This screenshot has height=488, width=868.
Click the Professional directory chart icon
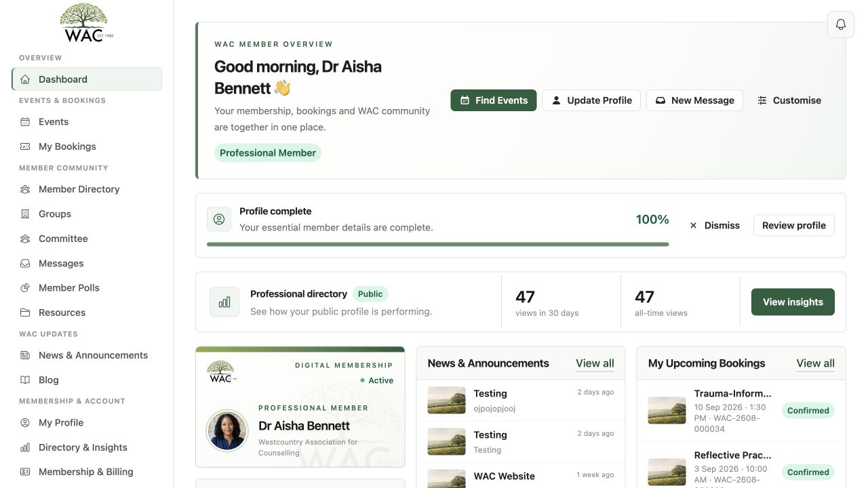(224, 302)
